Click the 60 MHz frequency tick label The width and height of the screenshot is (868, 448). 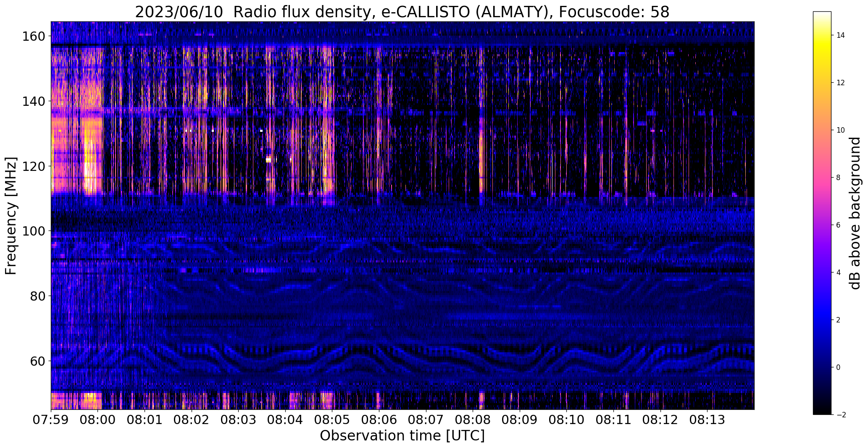38,361
